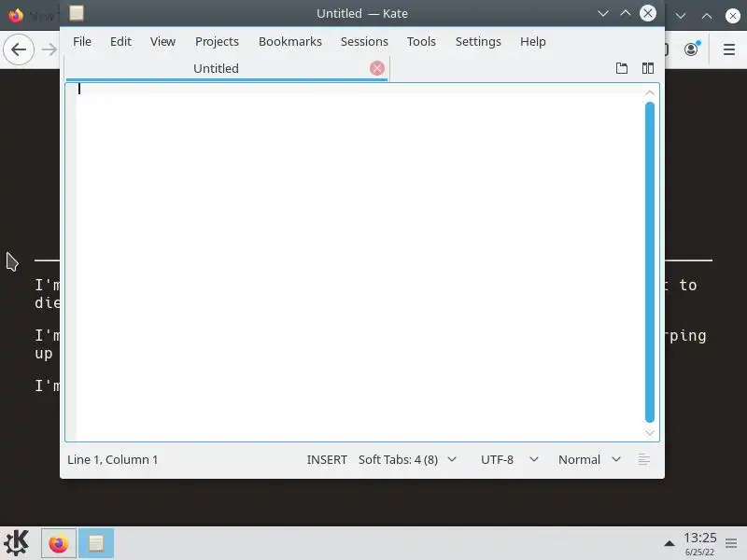Minimize the Kate window
The width and height of the screenshot is (747, 560).
click(602, 13)
